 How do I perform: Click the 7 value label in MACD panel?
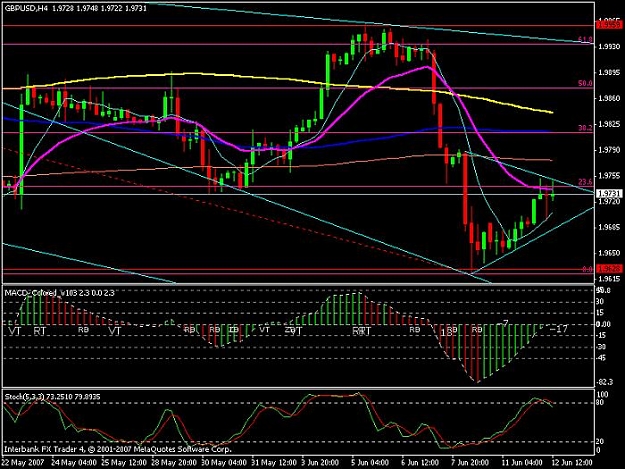505,322
